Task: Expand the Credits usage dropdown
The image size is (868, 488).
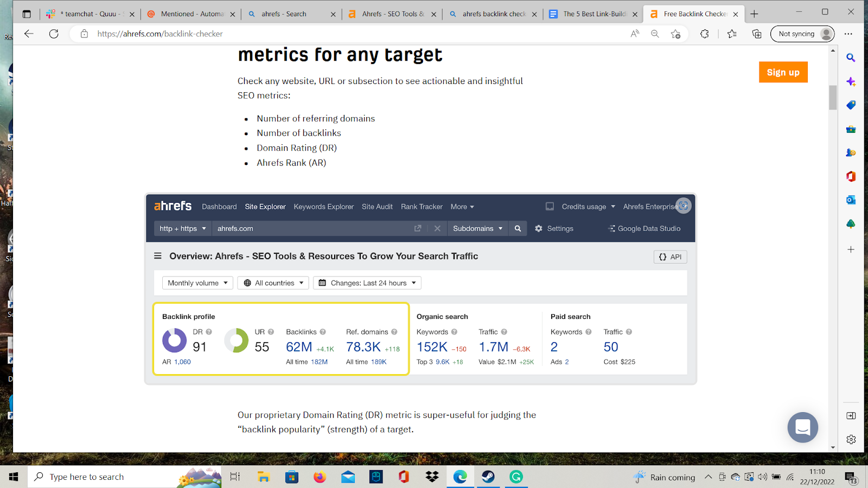Action: coord(589,207)
